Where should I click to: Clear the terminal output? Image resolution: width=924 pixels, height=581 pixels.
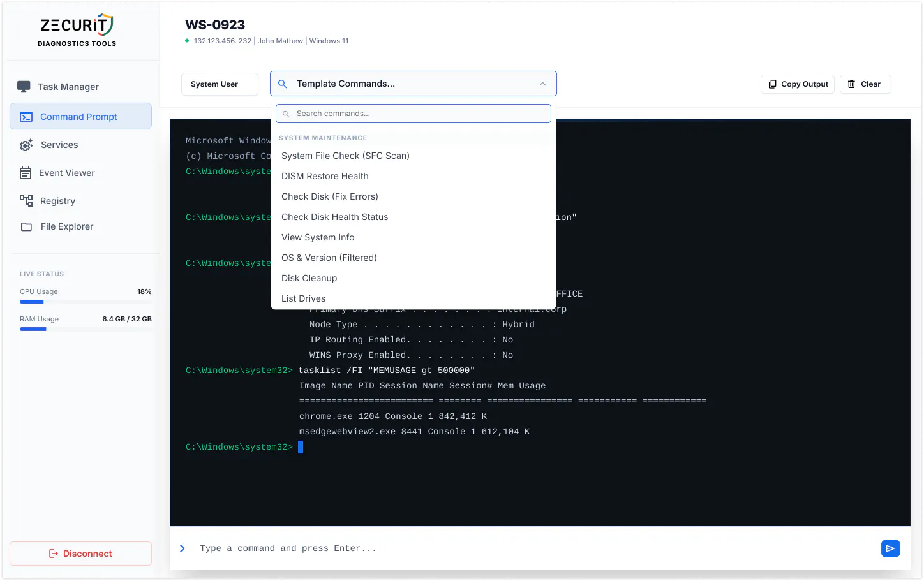tap(865, 84)
